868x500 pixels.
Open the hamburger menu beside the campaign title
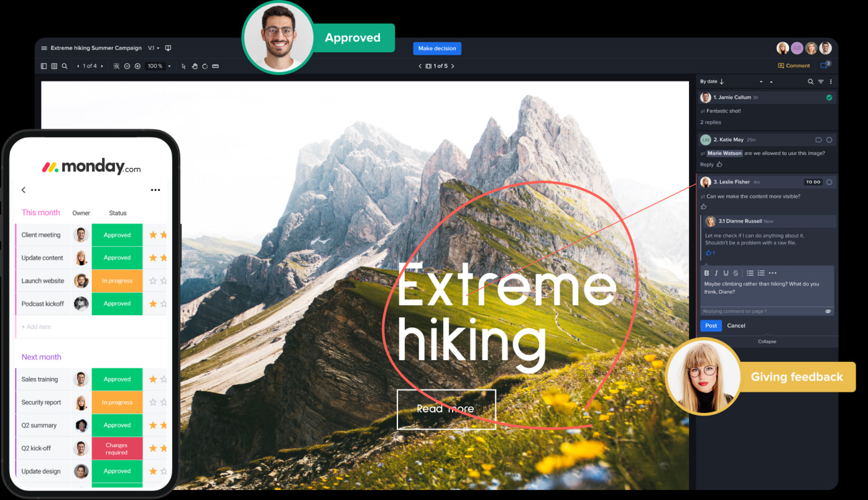(44, 49)
